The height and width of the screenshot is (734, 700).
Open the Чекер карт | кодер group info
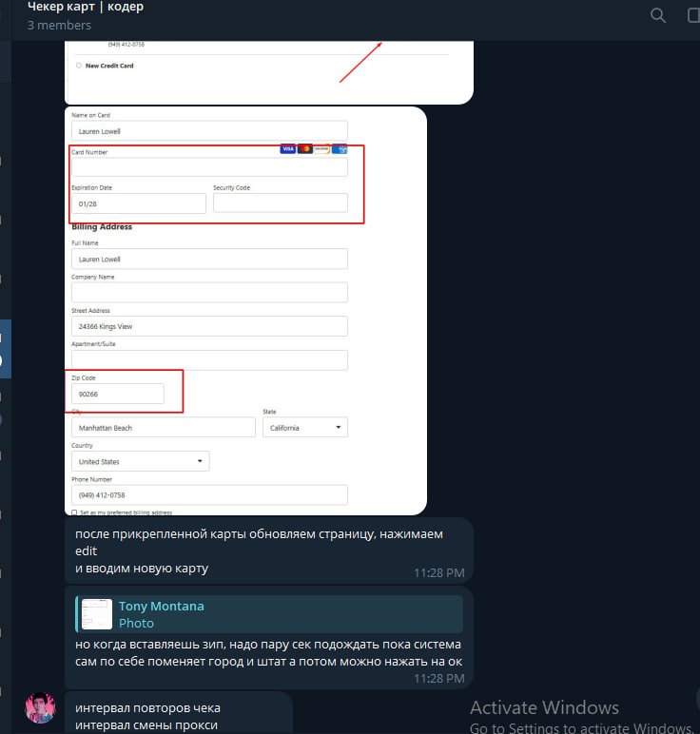[86, 7]
